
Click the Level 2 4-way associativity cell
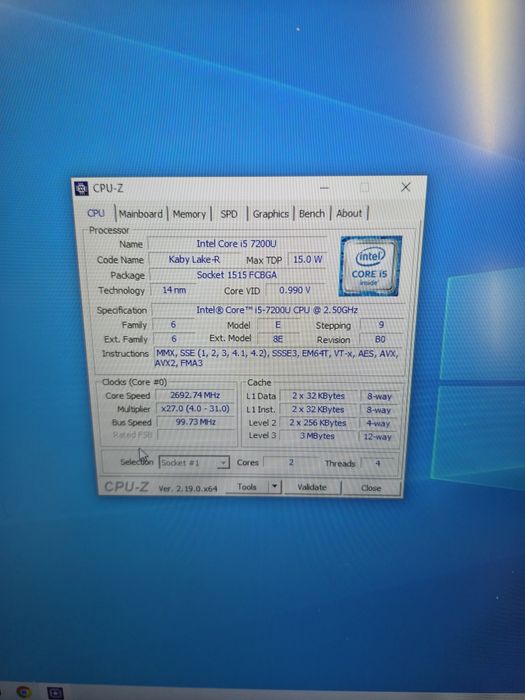tap(378, 423)
